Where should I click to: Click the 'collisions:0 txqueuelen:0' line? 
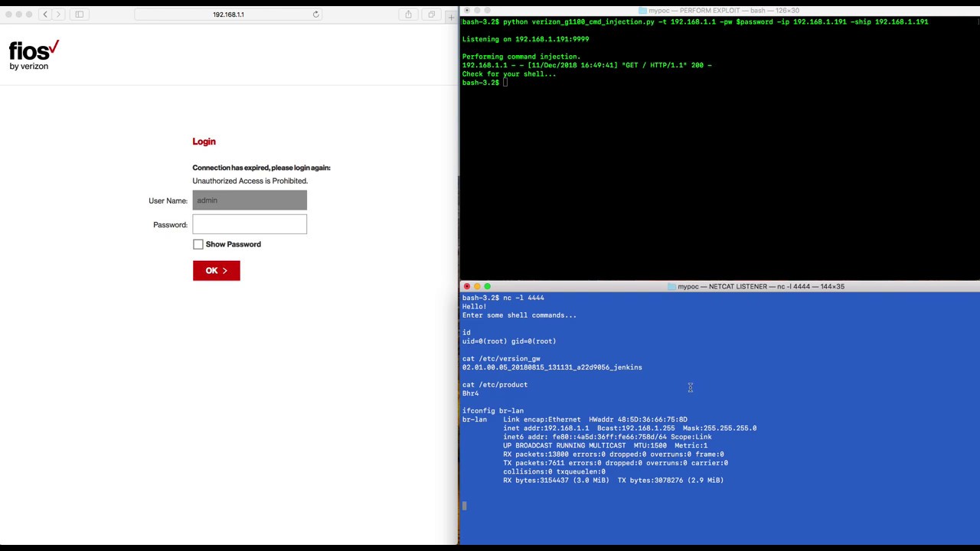(x=554, y=471)
